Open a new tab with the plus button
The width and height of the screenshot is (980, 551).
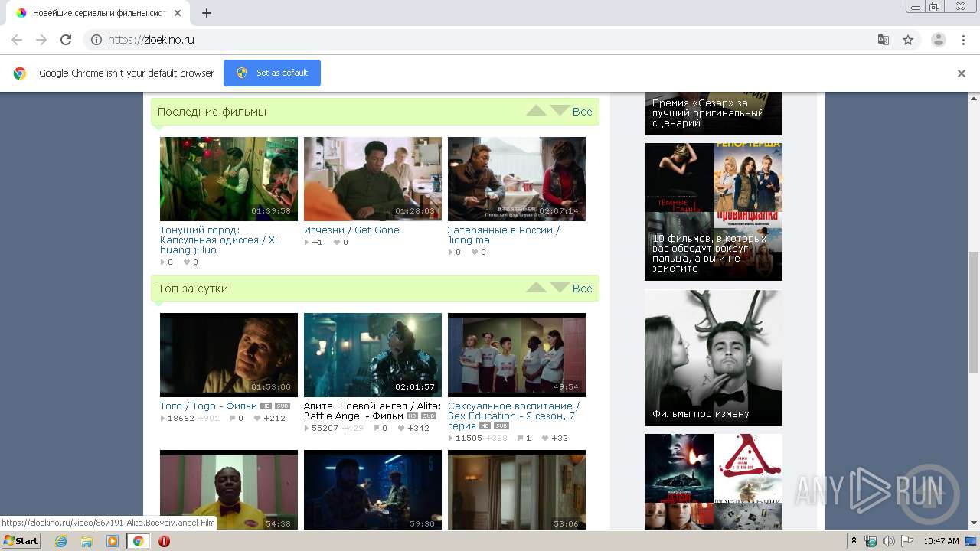click(207, 13)
